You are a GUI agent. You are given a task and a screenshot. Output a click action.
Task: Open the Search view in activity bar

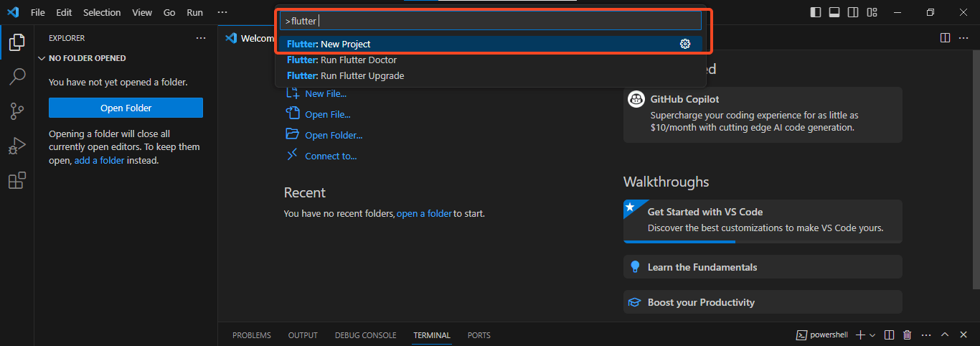[17, 77]
